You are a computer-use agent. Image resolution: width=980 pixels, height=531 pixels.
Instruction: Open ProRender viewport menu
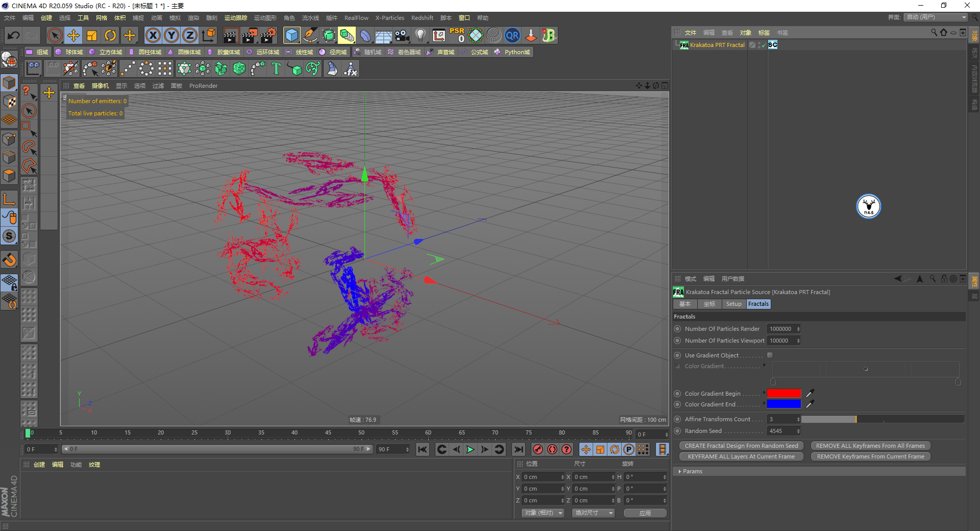click(203, 86)
